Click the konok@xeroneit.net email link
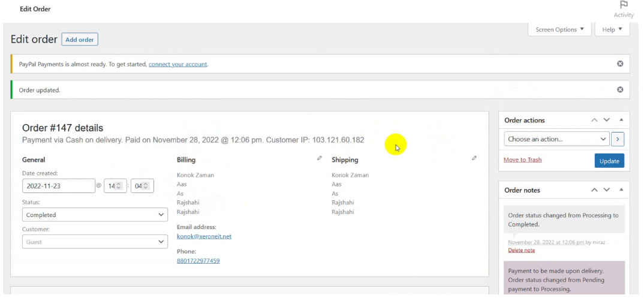This screenshot has height=301, width=644. click(204, 236)
